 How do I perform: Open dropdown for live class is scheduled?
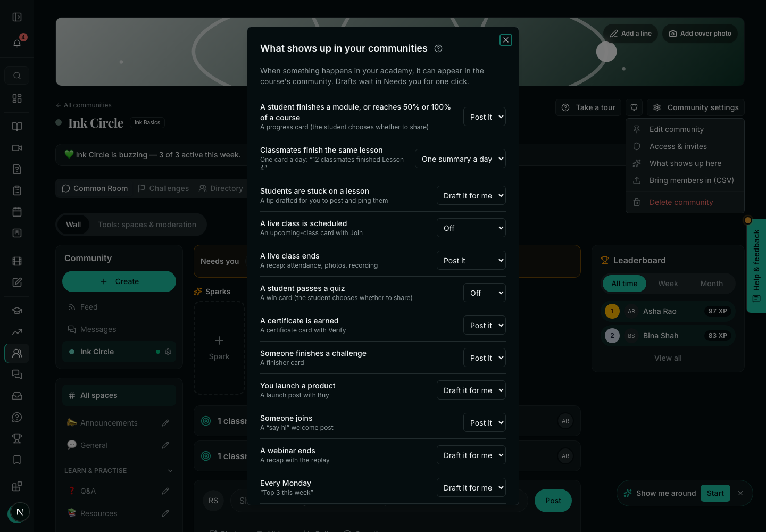471,228
